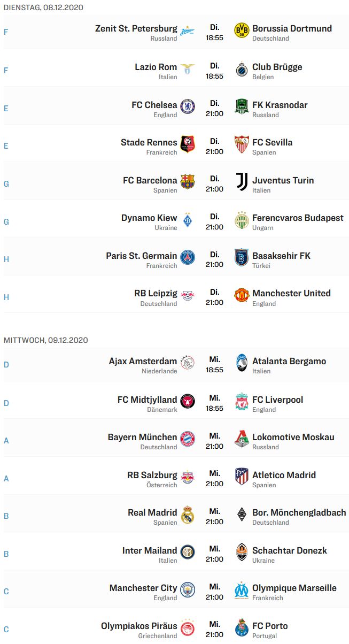Image resolution: width=349 pixels, height=644 pixels.
Task: Click the Manchester United crest
Action: pos(242,295)
